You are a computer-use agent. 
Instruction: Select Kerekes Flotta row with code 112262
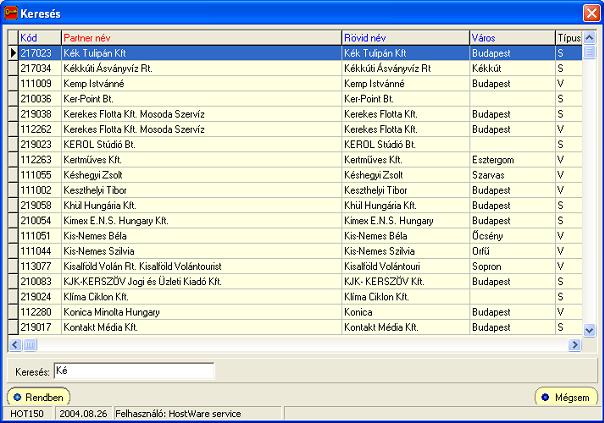(295, 129)
